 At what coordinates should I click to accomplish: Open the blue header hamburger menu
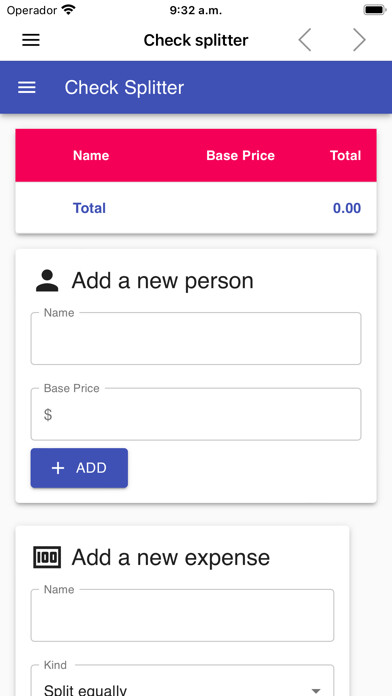click(x=27, y=87)
